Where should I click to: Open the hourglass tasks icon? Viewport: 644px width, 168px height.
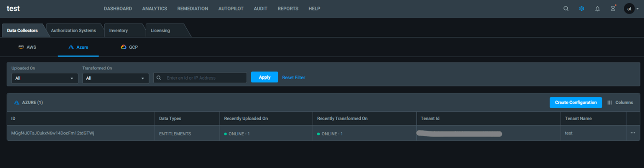(613, 8)
